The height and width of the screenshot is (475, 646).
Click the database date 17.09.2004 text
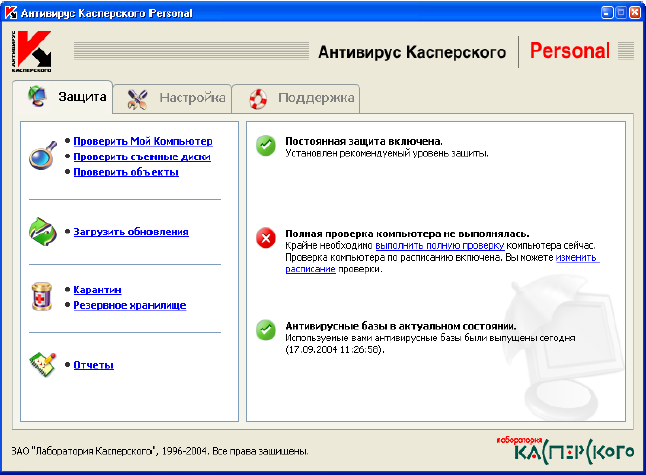(x=335, y=350)
